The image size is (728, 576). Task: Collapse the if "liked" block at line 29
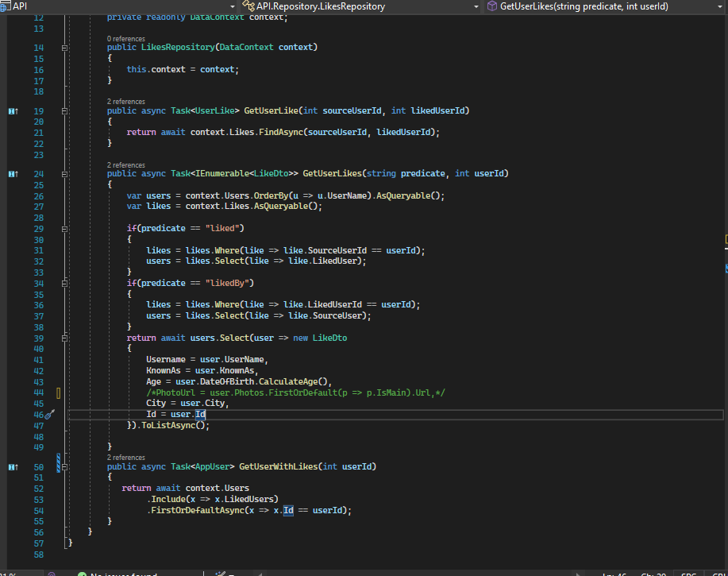click(64, 229)
